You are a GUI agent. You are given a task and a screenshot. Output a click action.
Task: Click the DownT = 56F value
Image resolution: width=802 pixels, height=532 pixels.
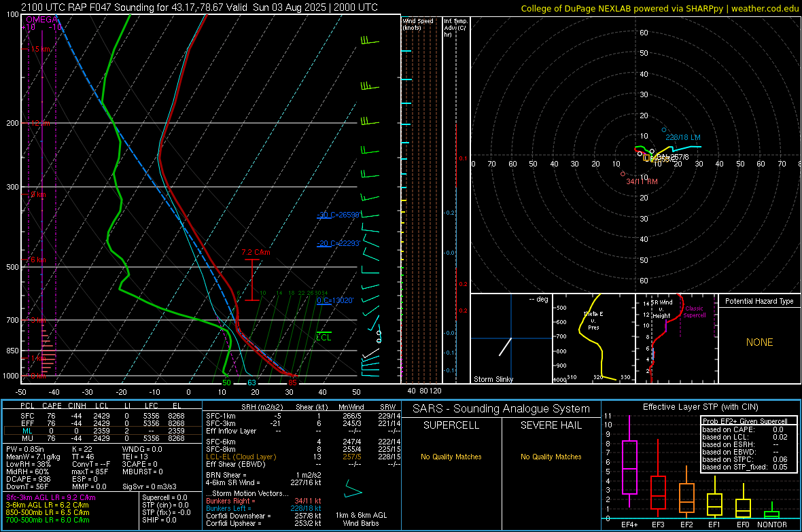tap(27, 486)
